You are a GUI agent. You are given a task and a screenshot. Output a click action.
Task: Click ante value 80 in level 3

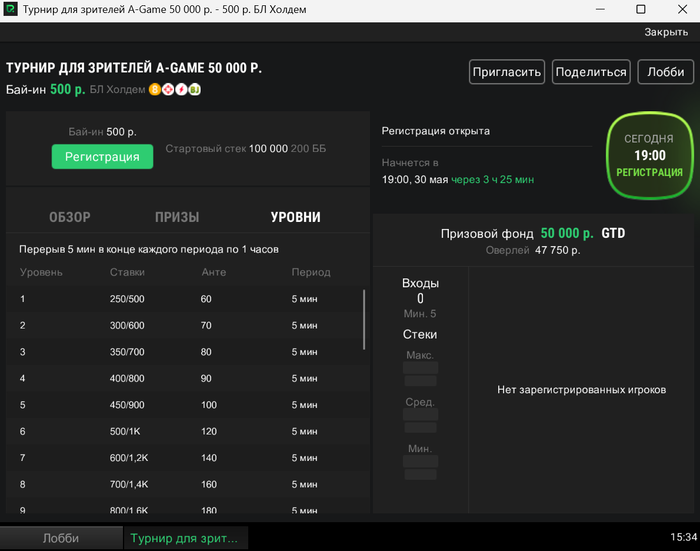[206, 352]
